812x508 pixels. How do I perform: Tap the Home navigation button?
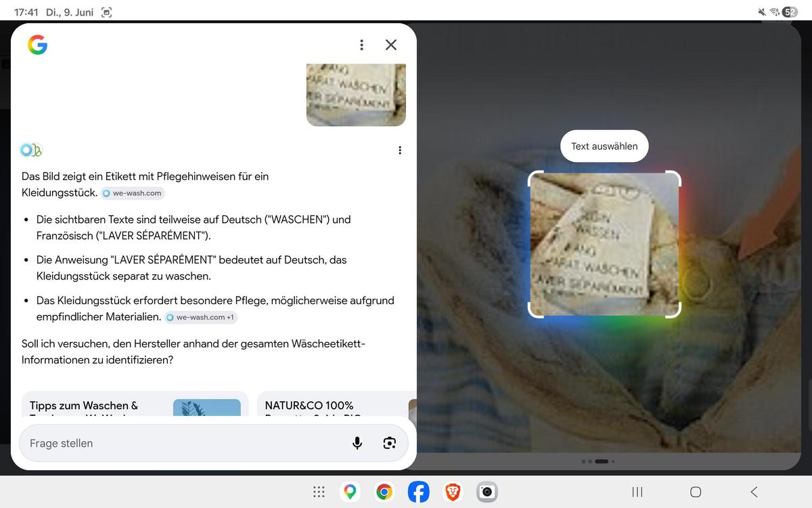(x=696, y=492)
